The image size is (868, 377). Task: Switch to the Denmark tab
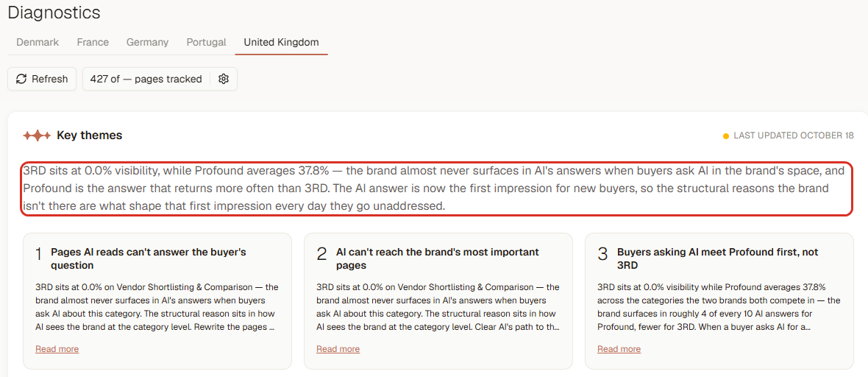(x=38, y=42)
